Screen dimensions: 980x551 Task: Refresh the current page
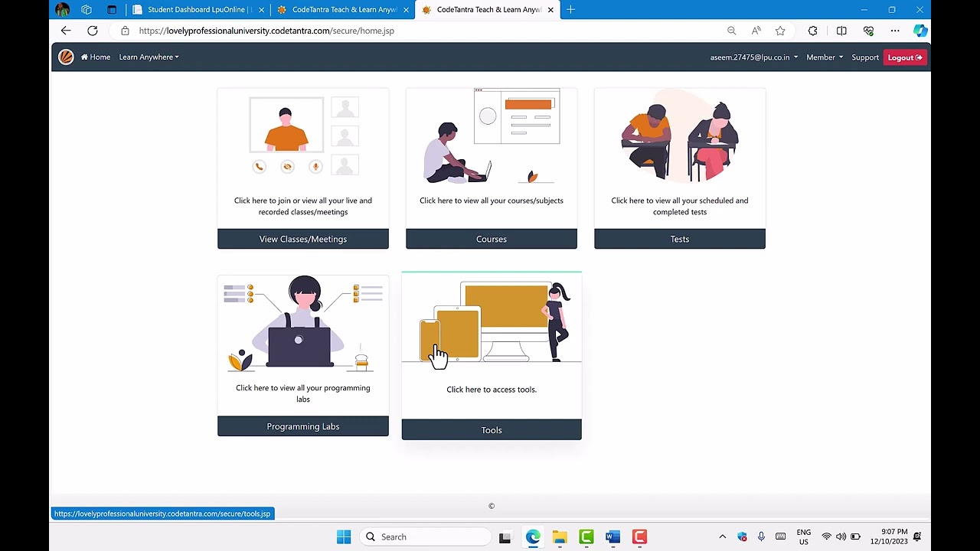[x=93, y=31]
